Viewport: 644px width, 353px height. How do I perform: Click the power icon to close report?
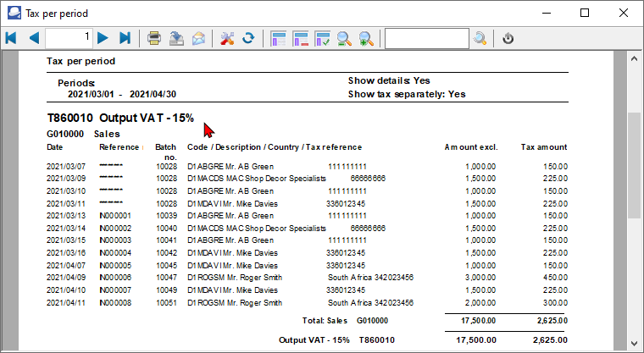click(508, 38)
